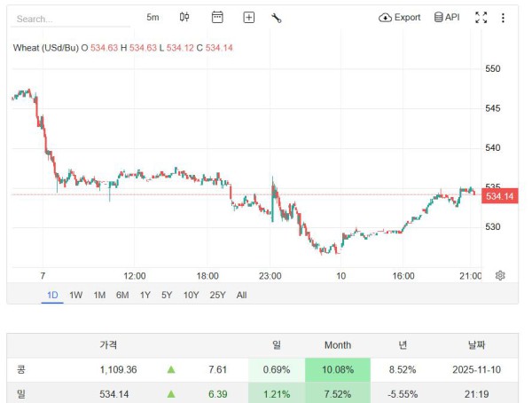
Task: Export the chart data
Action: click(x=399, y=17)
